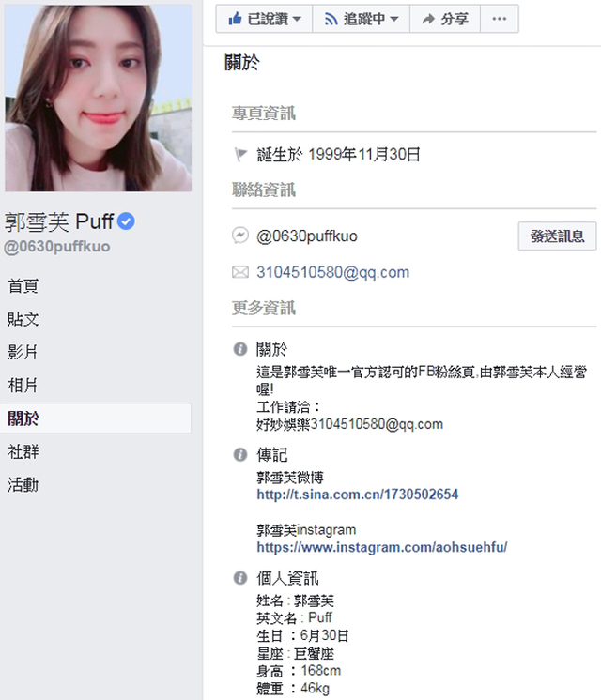The height and width of the screenshot is (700, 601).
Task: Click the info icon beside 個人資訊
Action: point(240,578)
